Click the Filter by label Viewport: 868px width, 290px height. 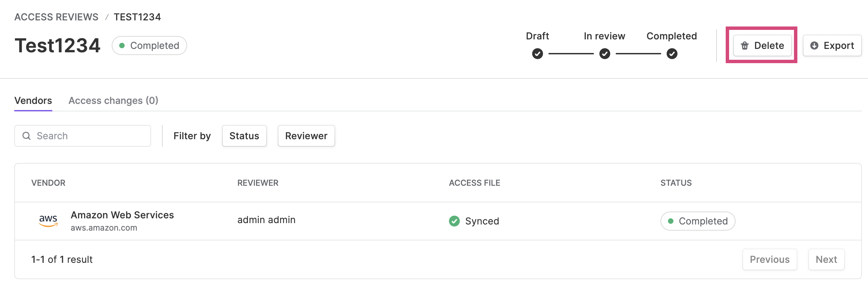[x=192, y=136]
